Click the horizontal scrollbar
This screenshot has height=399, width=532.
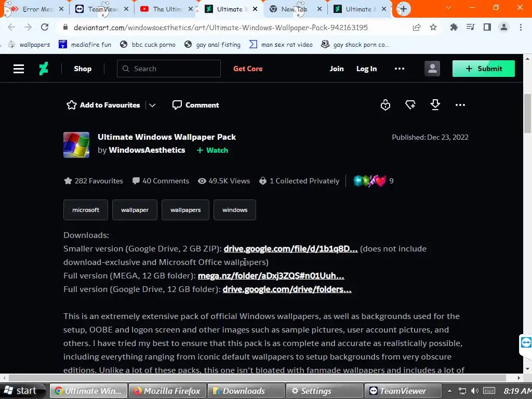point(258,378)
